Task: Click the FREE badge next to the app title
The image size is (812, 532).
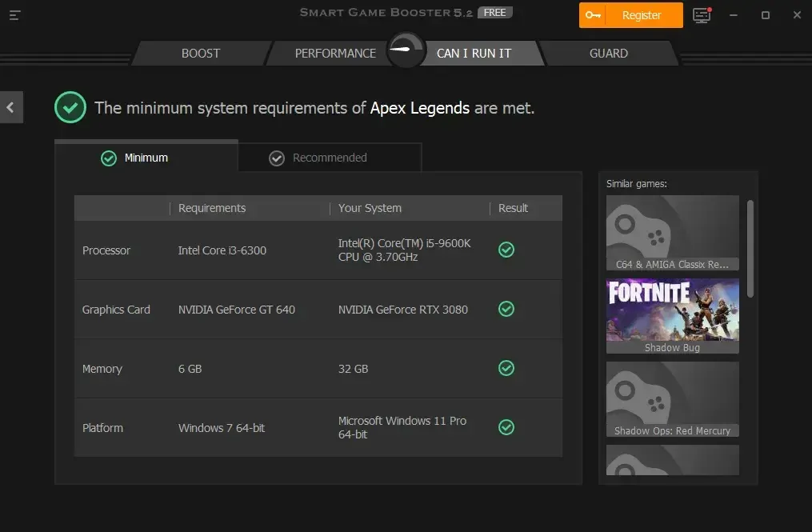Action: tap(494, 12)
